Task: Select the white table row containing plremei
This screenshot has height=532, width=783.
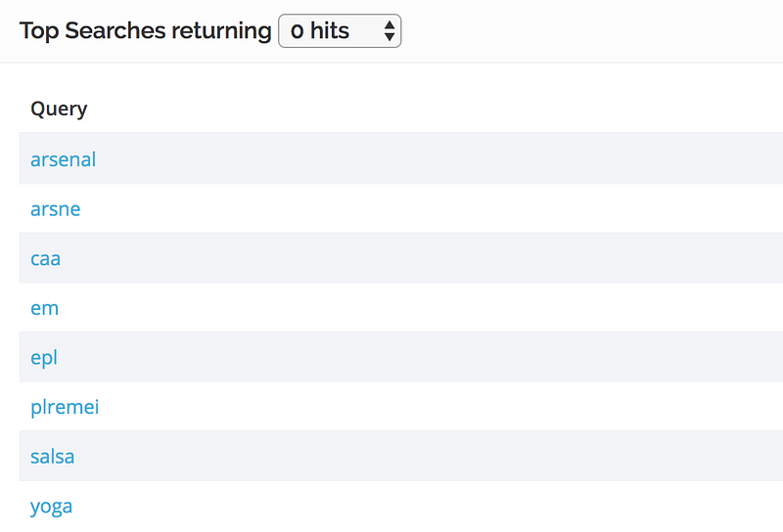Action: pos(401,406)
